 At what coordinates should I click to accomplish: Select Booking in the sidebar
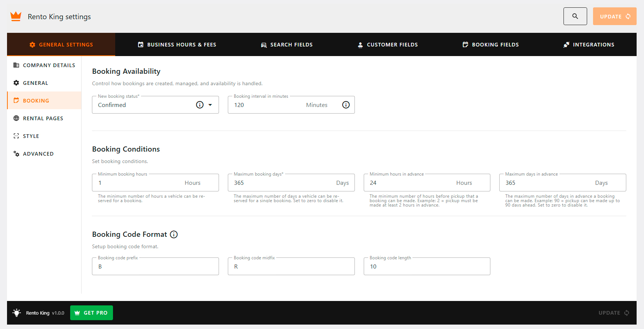coord(44,101)
